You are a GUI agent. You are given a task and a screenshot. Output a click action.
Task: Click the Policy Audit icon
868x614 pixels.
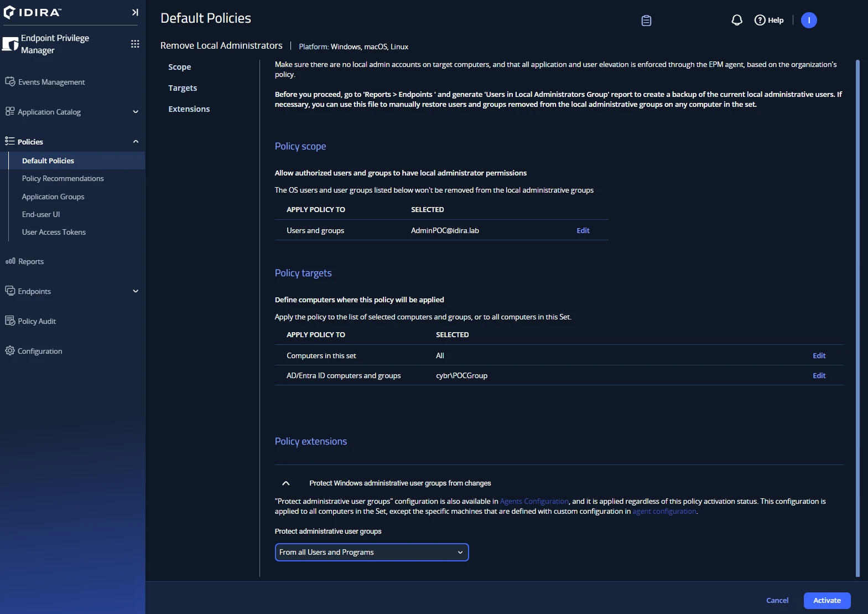10,321
